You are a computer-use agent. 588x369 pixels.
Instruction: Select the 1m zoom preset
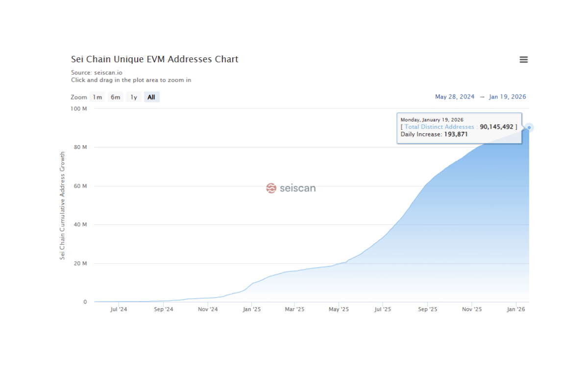click(97, 97)
